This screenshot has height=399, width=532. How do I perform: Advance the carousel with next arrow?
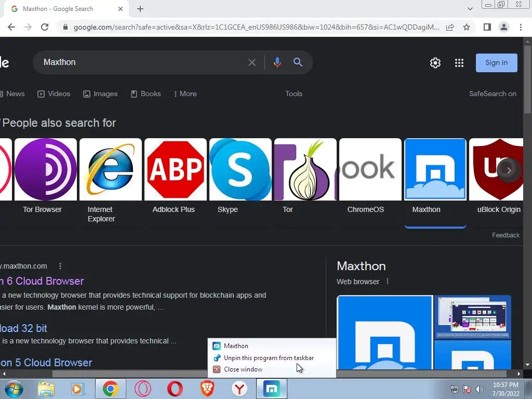click(508, 170)
